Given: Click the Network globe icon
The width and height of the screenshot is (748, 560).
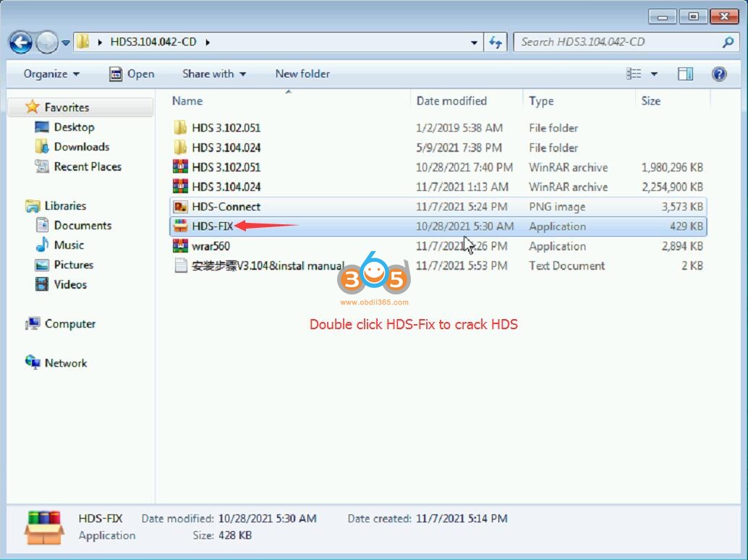Looking at the screenshot, I should click(33, 362).
